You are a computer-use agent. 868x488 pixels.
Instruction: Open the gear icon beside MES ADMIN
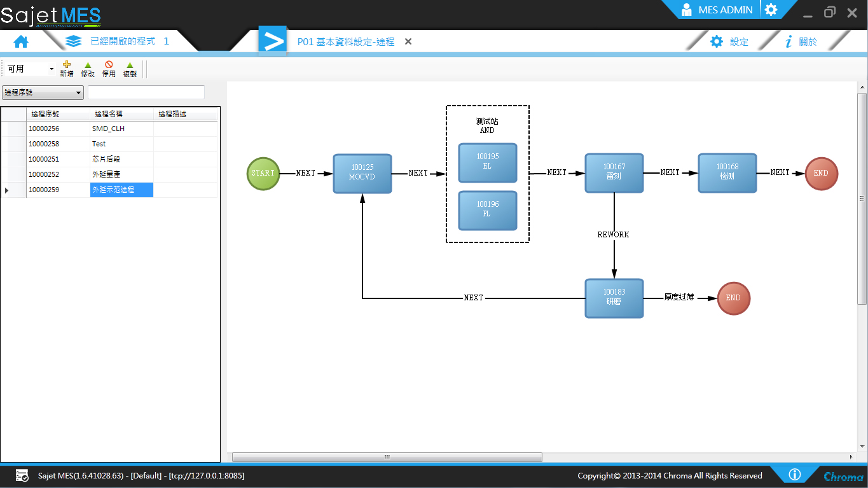[771, 10]
